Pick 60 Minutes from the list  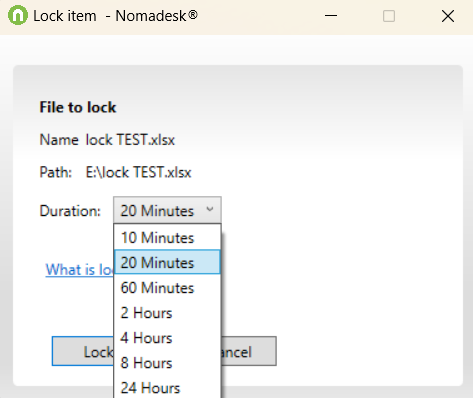pos(167,287)
